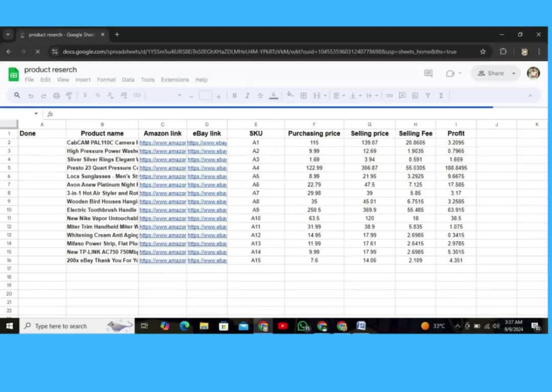The width and height of the screenshot is (552, 392).
Task: Open vertical align dropdown
Action: coord(355,95)
